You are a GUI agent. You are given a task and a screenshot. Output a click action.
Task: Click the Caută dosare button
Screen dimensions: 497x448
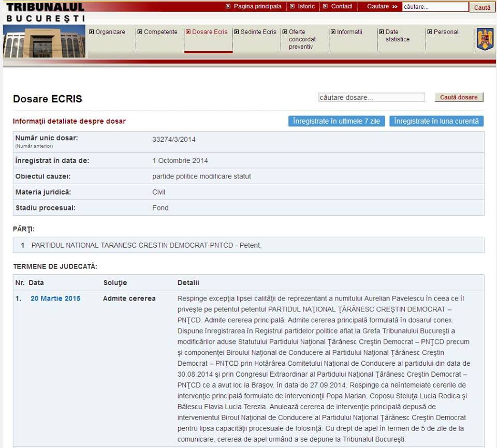click(x=459, y=97)
